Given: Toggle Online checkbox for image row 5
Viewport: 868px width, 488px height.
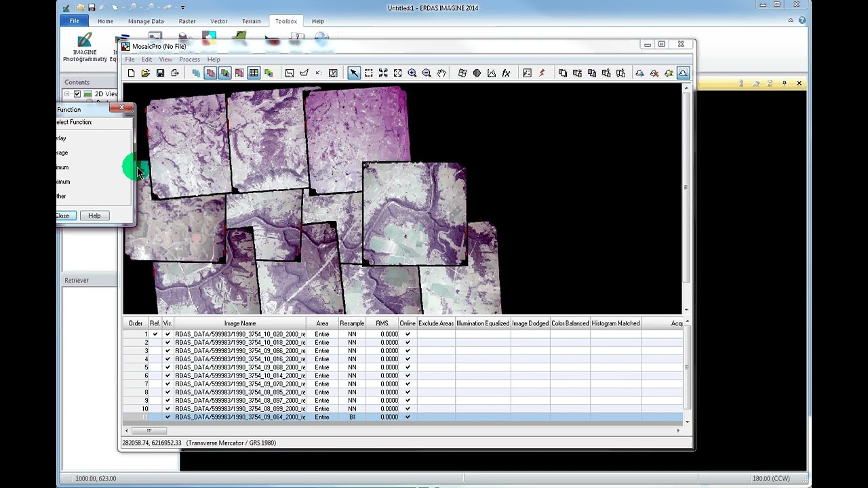Looking at the screenshot, I should point(408,367).
